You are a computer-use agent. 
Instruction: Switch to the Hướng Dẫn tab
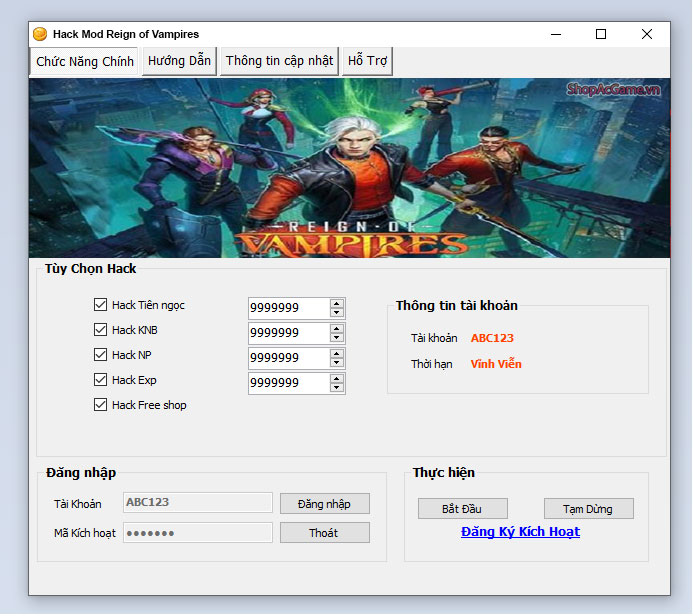click(x=179, y=61)
